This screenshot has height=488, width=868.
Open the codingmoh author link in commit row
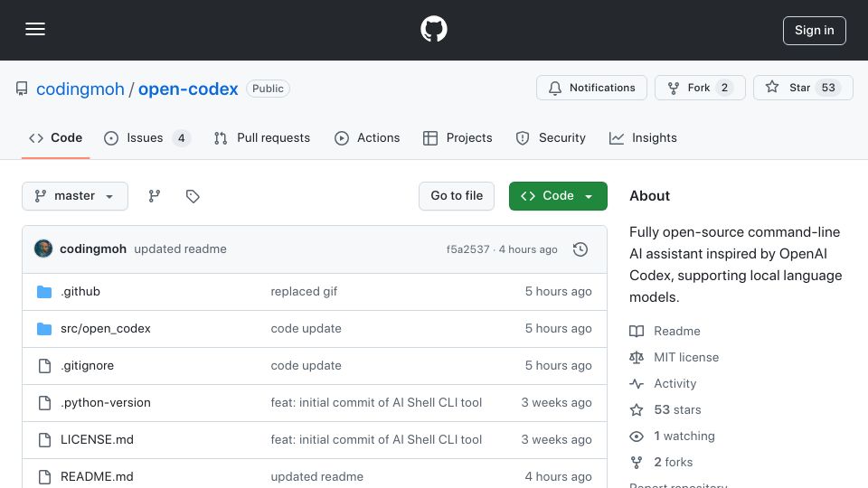click(93, 249)
